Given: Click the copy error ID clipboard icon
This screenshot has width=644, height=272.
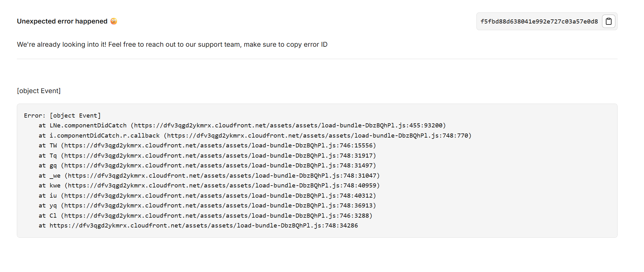Looking at the screenshot, I should tap(608, 21).
